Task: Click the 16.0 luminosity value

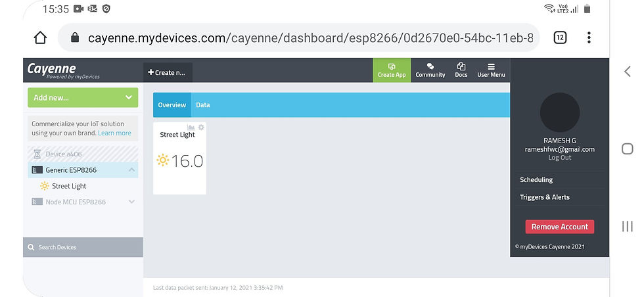Action: point(187,161)
